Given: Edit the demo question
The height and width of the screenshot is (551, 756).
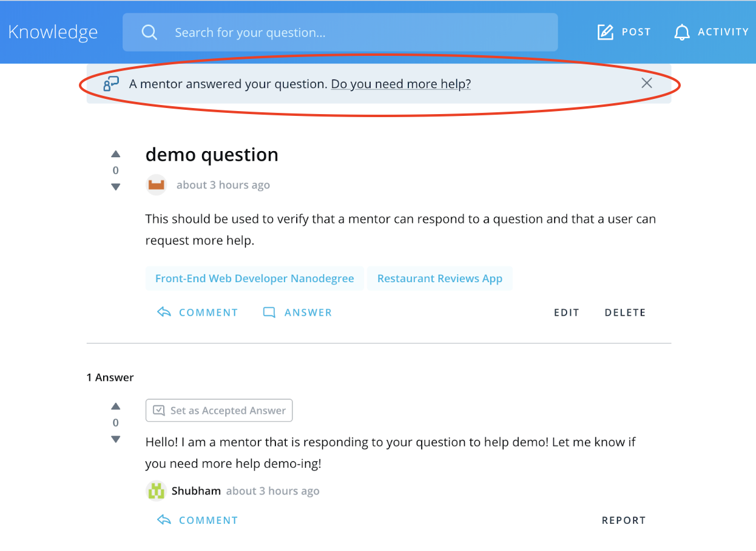Looking at the screenshot, I should 567,313.
